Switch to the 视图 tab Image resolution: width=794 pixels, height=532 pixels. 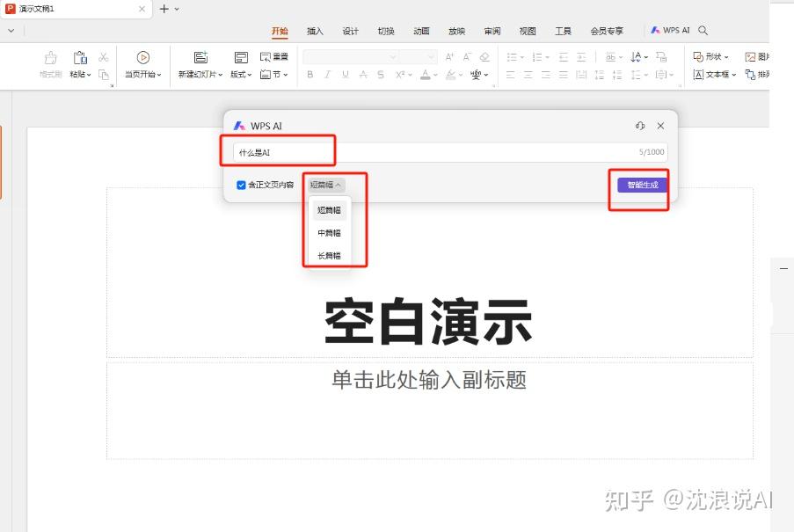pos(528,31)
